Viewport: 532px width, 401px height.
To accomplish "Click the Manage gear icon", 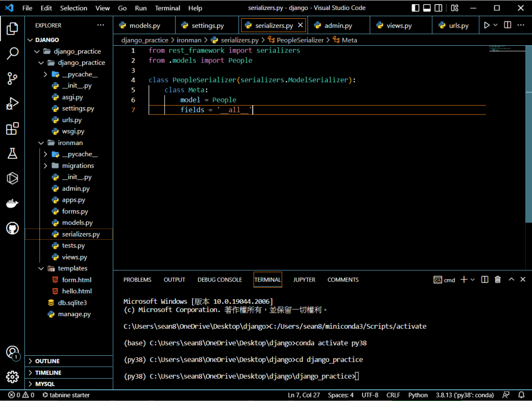I will coord(12,377).
